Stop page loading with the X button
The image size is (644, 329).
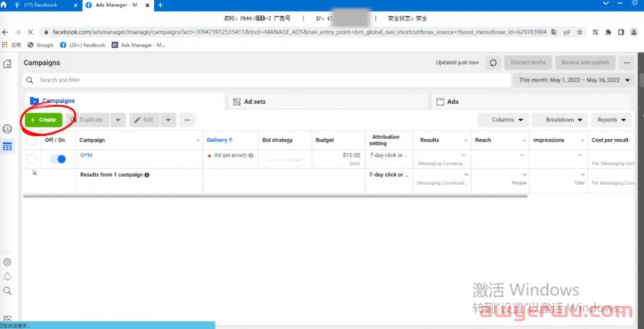click(x=30, y=32)
